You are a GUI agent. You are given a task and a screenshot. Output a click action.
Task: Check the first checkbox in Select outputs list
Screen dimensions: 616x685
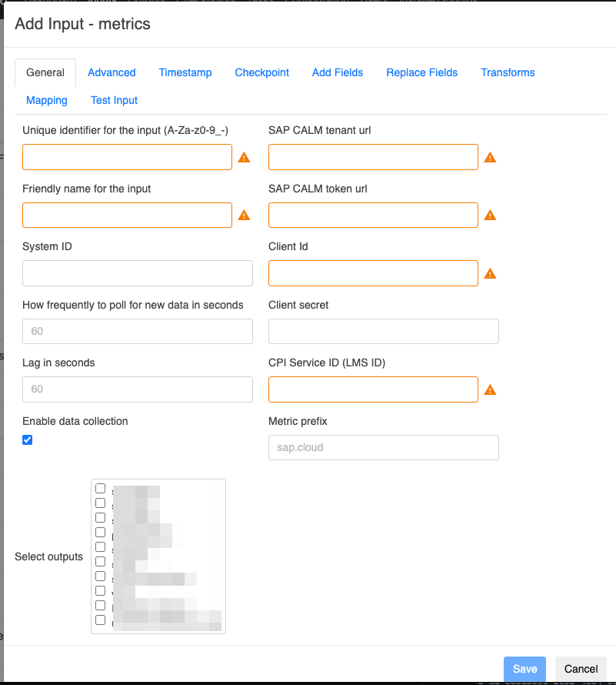(100, 489)
